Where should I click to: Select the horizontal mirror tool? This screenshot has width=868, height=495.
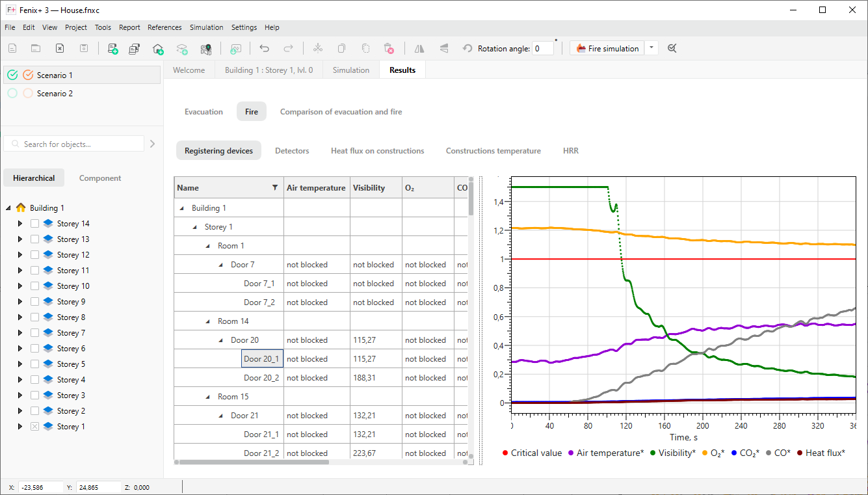419,48
